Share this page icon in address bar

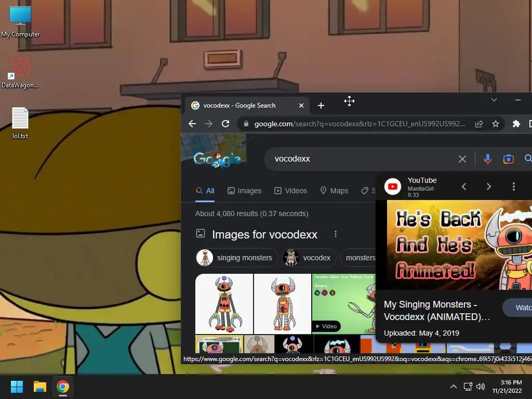479,124
